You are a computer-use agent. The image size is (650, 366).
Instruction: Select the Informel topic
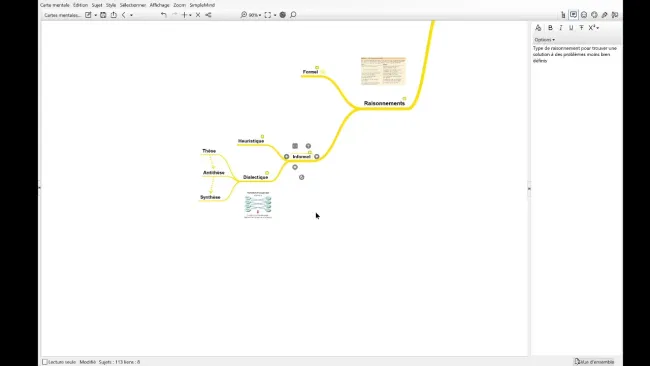(x=301, y=157)
